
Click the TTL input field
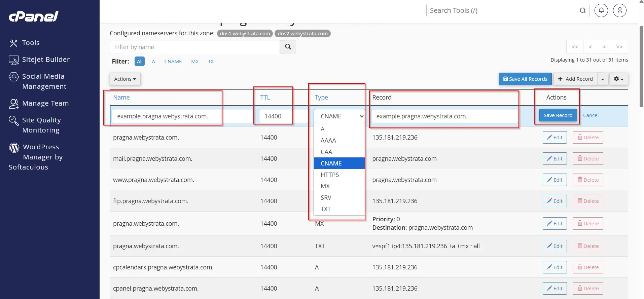click(283, 116)
